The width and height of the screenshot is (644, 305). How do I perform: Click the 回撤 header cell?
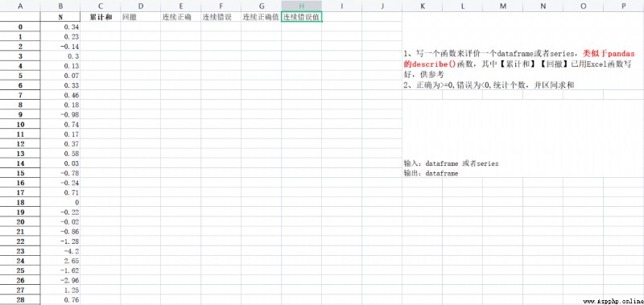click(x=141, y=17)
